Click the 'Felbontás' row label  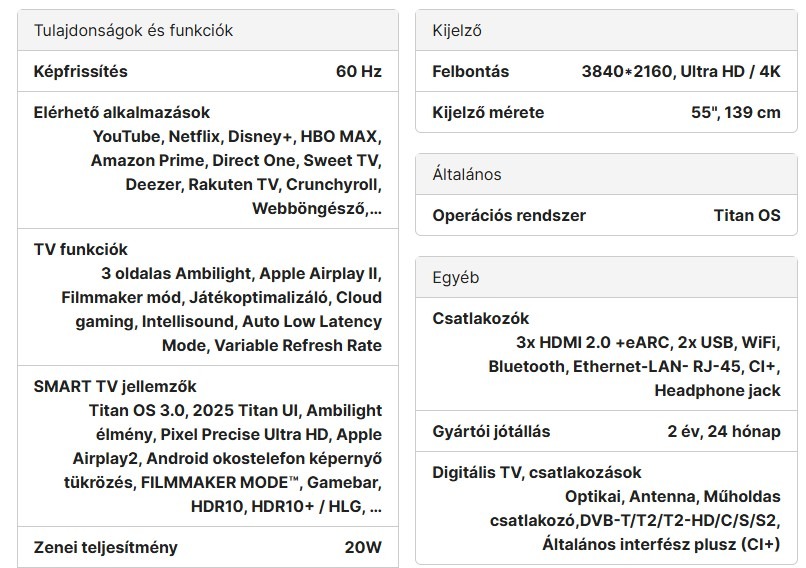click(470, 72)
